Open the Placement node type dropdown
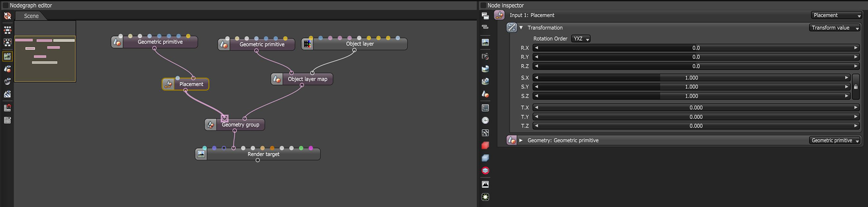Screen dimensions: 868x207 (836, 15)
